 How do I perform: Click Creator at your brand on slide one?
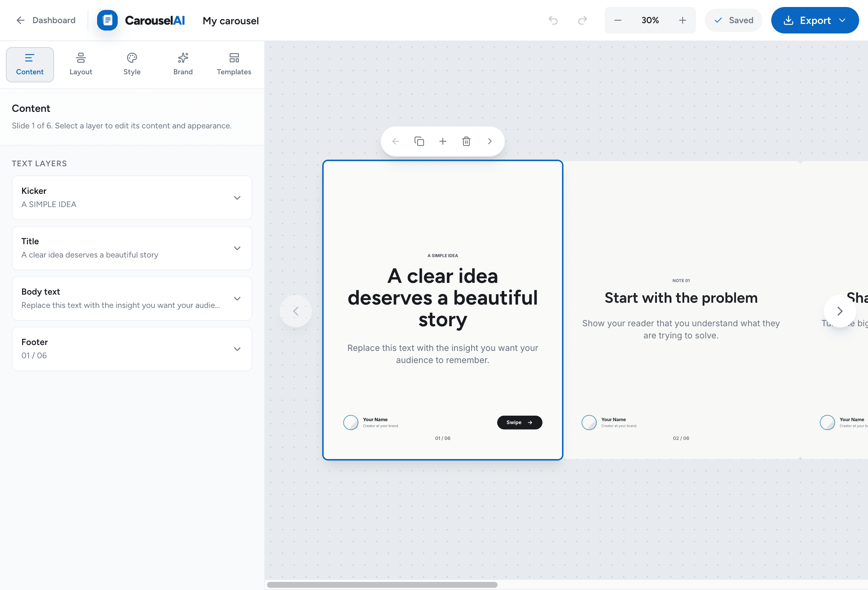pyautogui.click(x=380, y=426)
